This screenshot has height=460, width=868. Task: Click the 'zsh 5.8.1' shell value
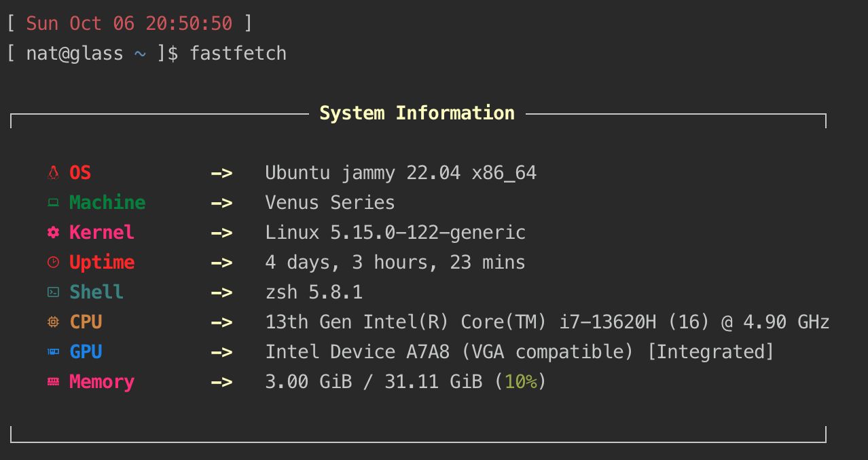tap(314, 292)
